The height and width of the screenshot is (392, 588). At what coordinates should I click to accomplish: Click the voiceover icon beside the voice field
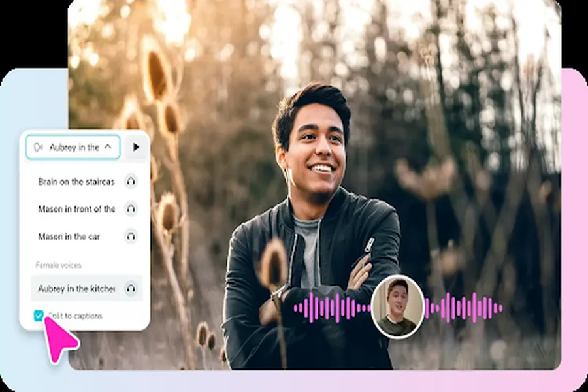click(38, 147)
